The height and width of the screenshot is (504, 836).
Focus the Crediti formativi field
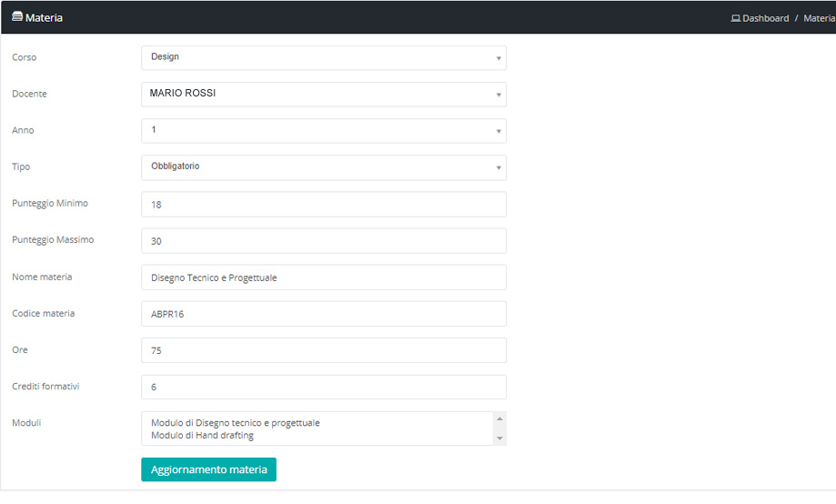tap(323, 387)
